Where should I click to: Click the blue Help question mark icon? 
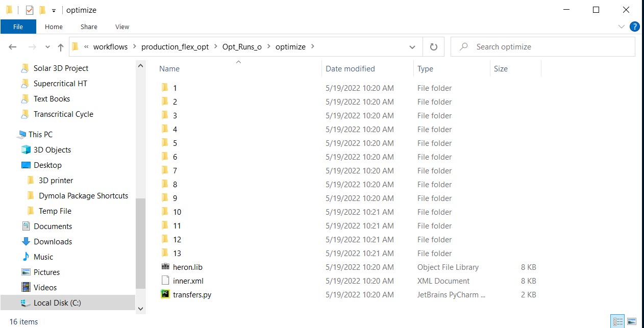coord(634,27)
